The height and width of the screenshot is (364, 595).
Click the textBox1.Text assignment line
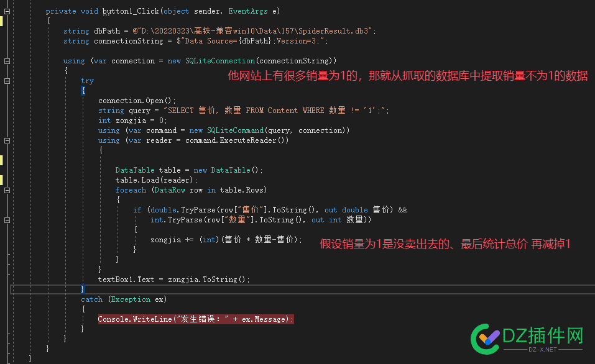(x=174, y=280)
